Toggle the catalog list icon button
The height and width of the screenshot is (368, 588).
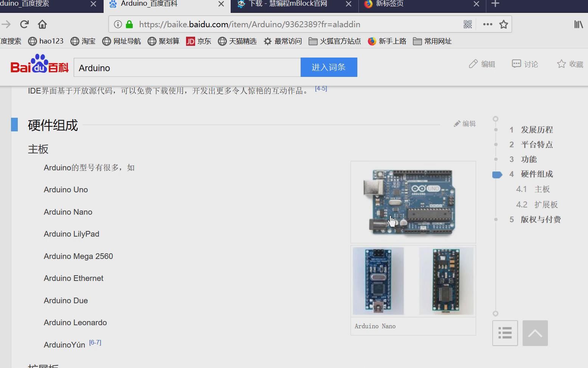pos(505,333)
